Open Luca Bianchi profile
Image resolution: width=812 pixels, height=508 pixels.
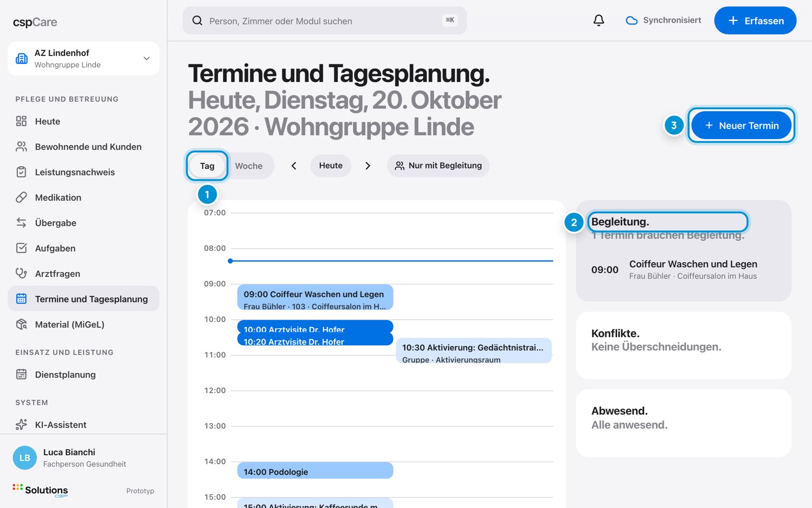click(x=83, y=458)
